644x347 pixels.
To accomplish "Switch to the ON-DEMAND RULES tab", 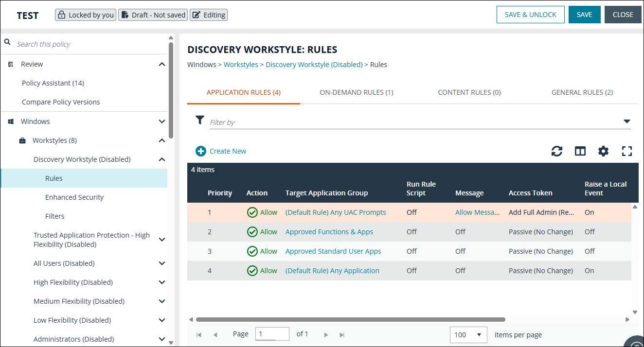I will pos(357,92).
